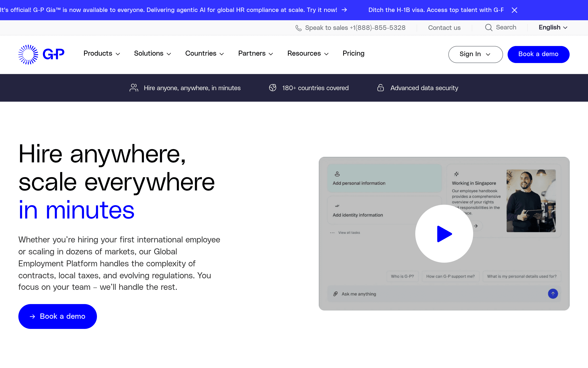Select 'Who is G-P?' suggestion chip

[x=402, y=276]
